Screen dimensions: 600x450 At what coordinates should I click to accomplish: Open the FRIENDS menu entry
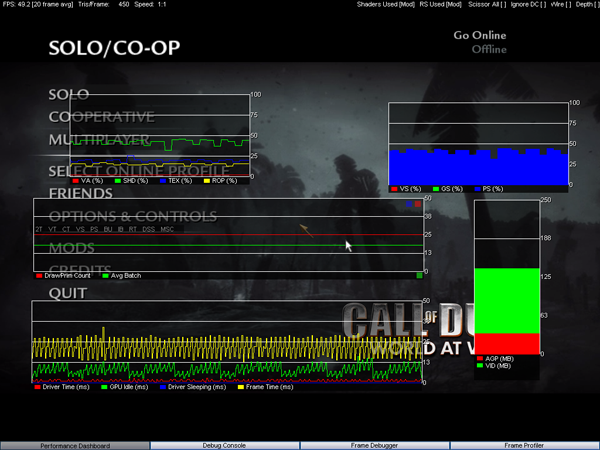coord(81,193)
